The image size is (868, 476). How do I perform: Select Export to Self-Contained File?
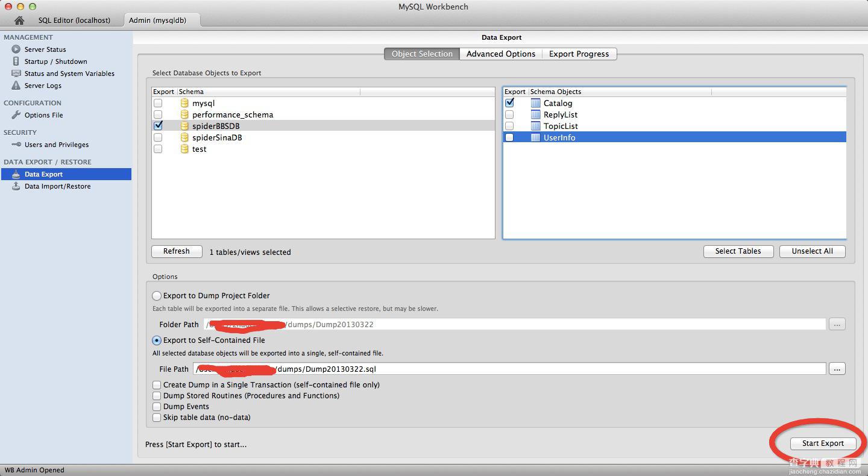157,340
